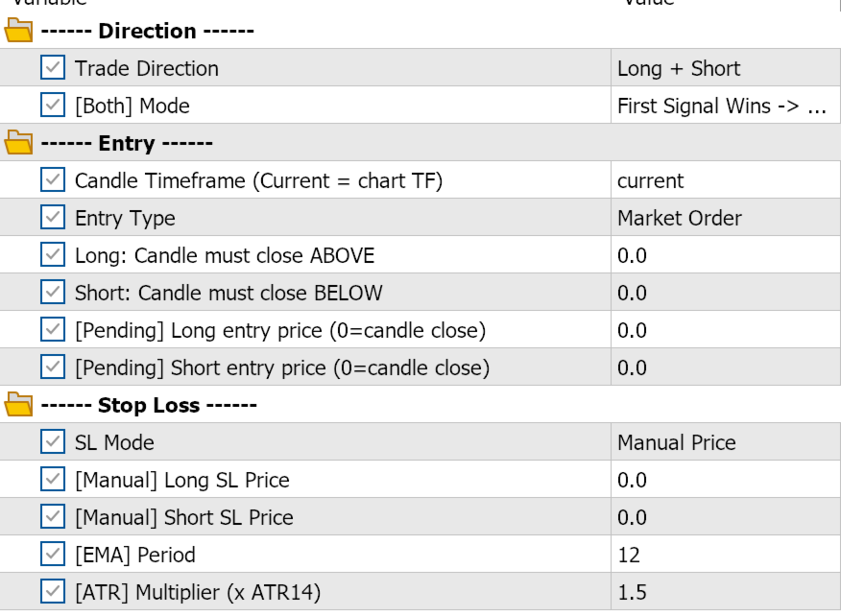This screenshot has width=841, height=616.
Task: Click the Direction section folder icon
Action: (17, 32)
